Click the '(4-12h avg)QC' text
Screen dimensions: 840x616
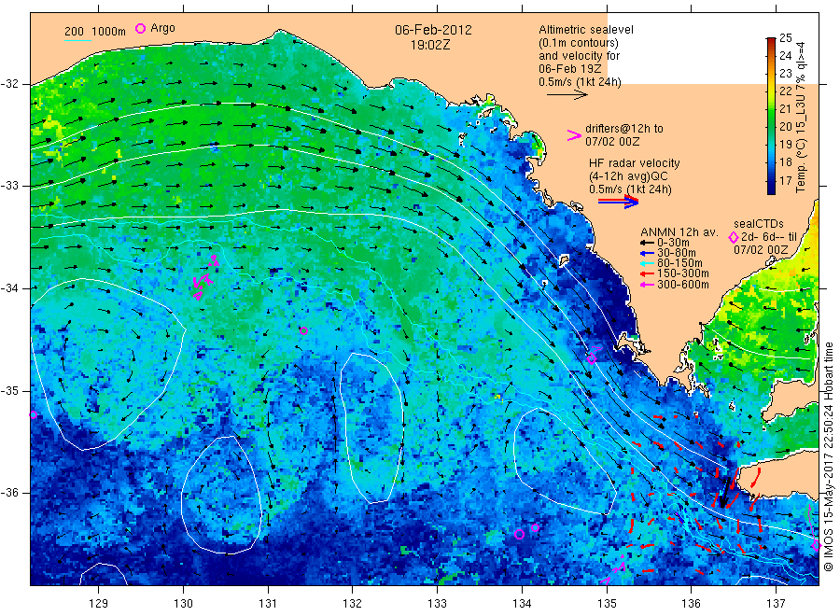point(628,176)
